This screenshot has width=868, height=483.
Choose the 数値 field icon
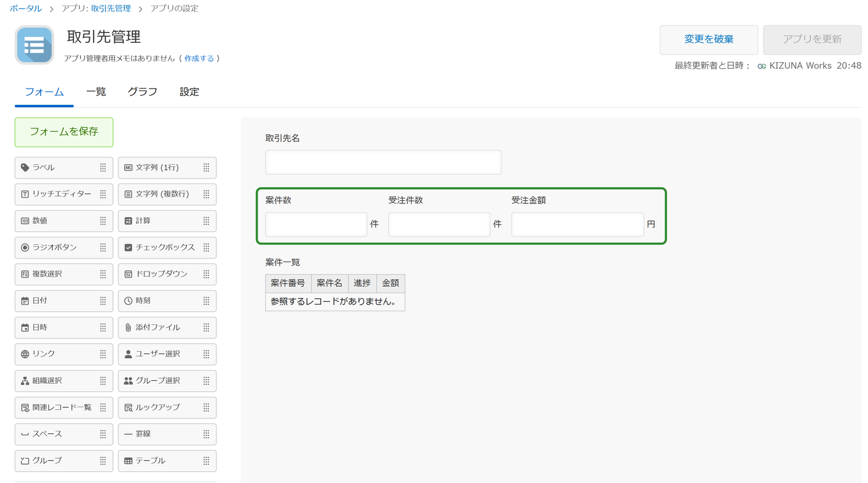click(25, 221)
